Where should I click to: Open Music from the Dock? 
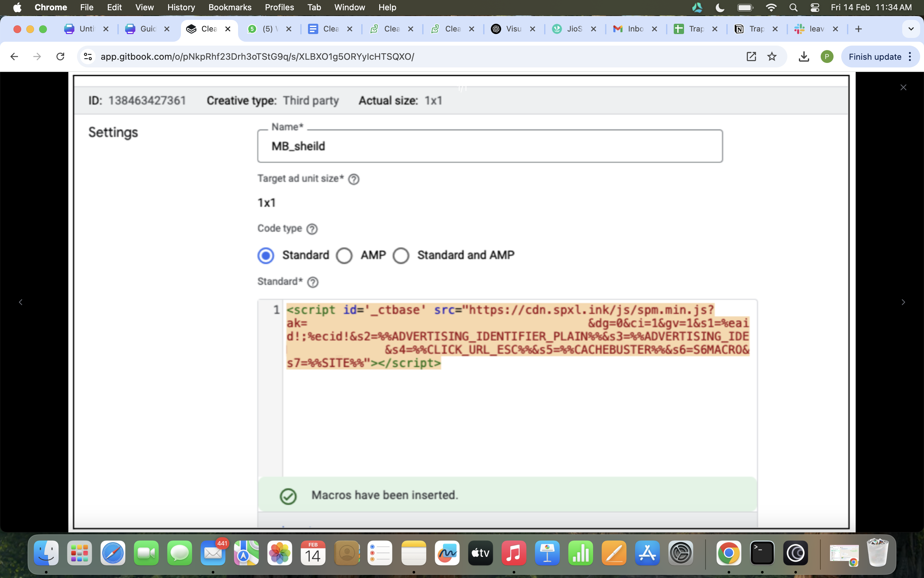[514, 553]
